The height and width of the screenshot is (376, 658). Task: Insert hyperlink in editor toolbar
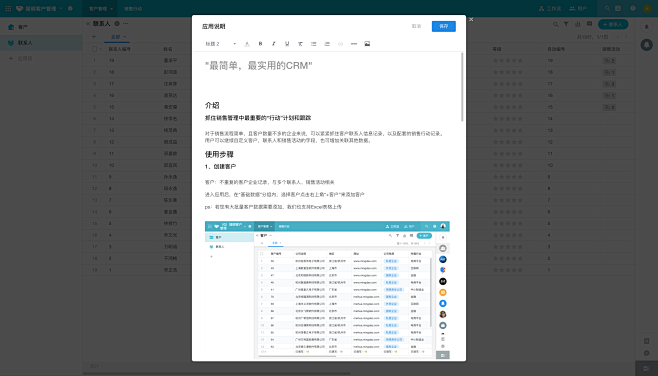click(x=340, y=44)
